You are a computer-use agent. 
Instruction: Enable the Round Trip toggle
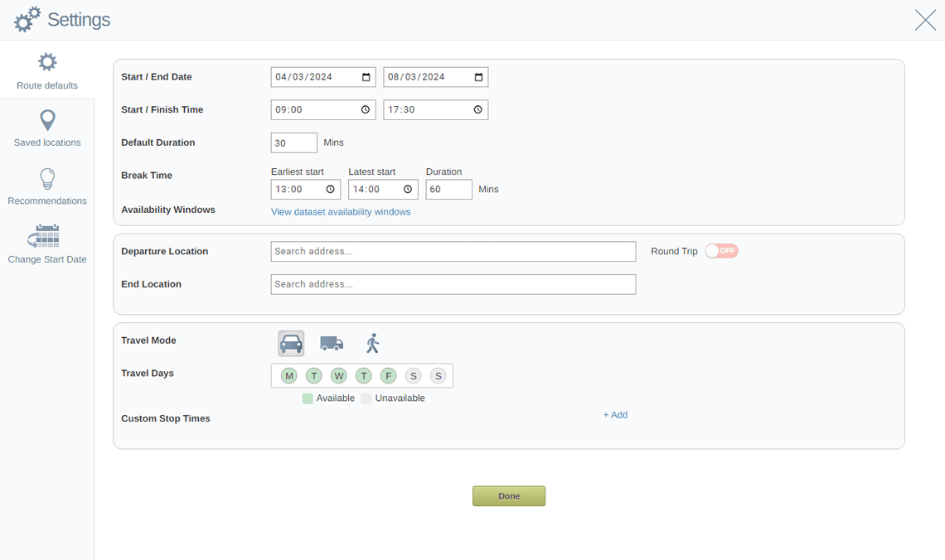click(721, 251)
